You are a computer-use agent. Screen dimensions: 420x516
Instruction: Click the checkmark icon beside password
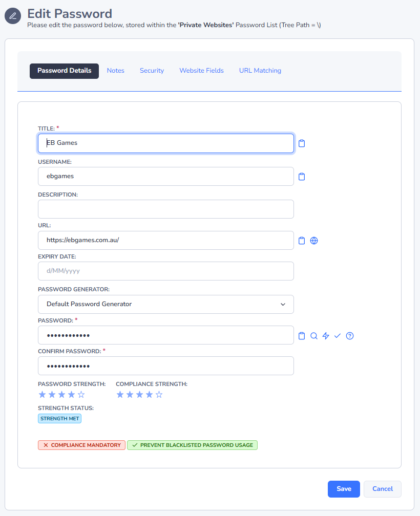(338, 336)
